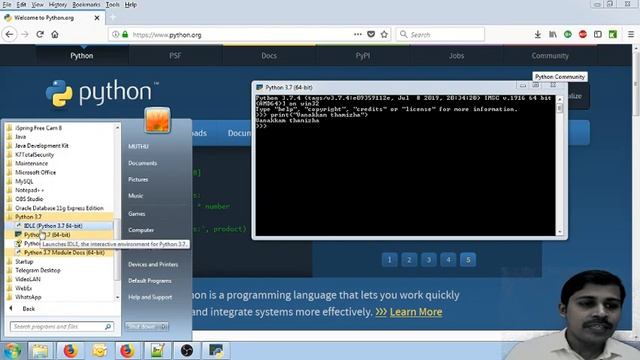Image resolution: width=640 pixels, height=360 pixels.
Task: Save page to Pocket icon
Action: 371,34
